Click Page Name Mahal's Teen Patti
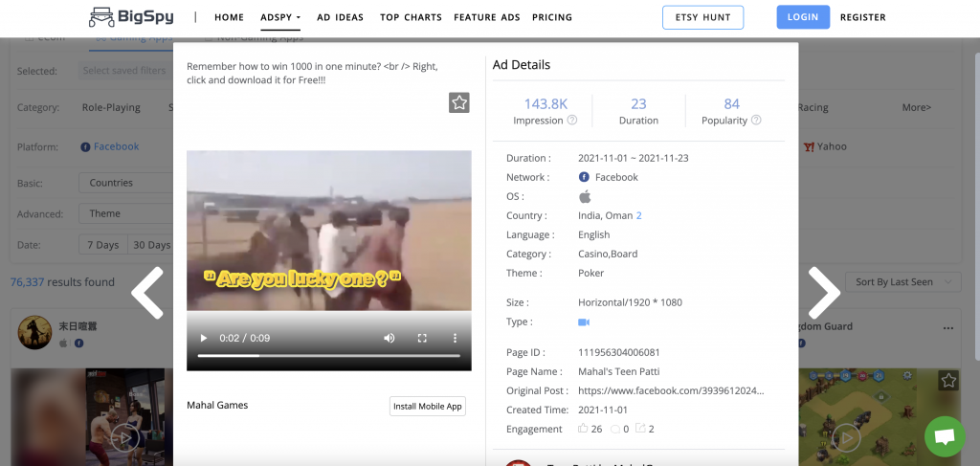980x466 pixels. click(x=619, y=371)
